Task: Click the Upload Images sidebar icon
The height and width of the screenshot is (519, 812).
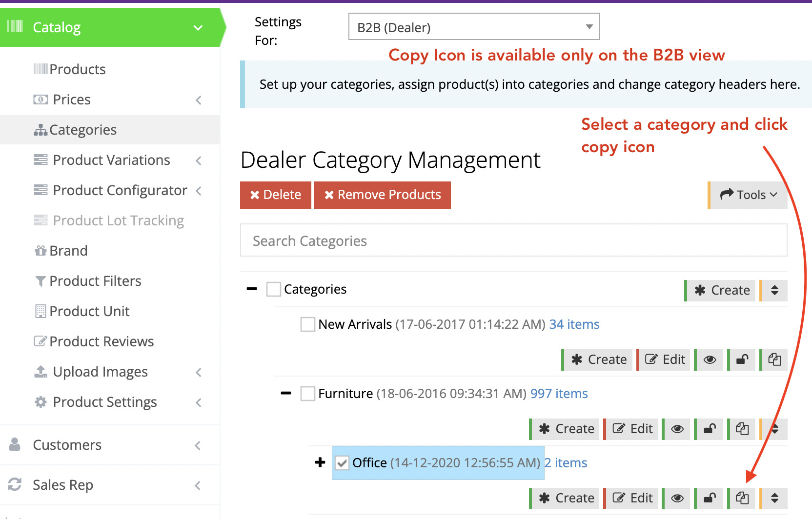Action: [41, 372]
